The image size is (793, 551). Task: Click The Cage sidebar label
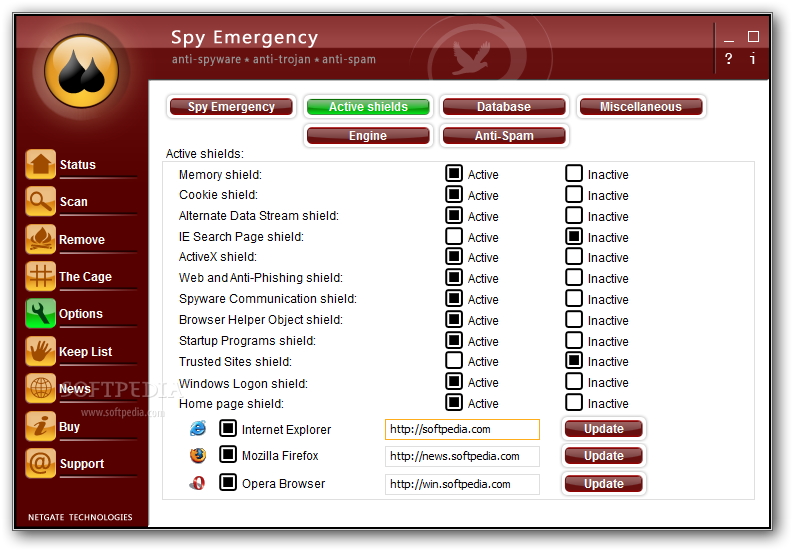(x=85, y=277)
